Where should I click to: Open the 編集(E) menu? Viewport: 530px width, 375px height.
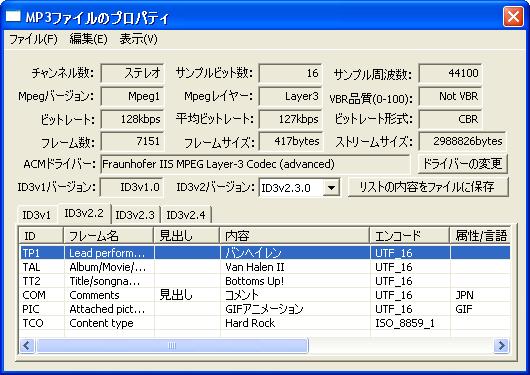point(88,39)
